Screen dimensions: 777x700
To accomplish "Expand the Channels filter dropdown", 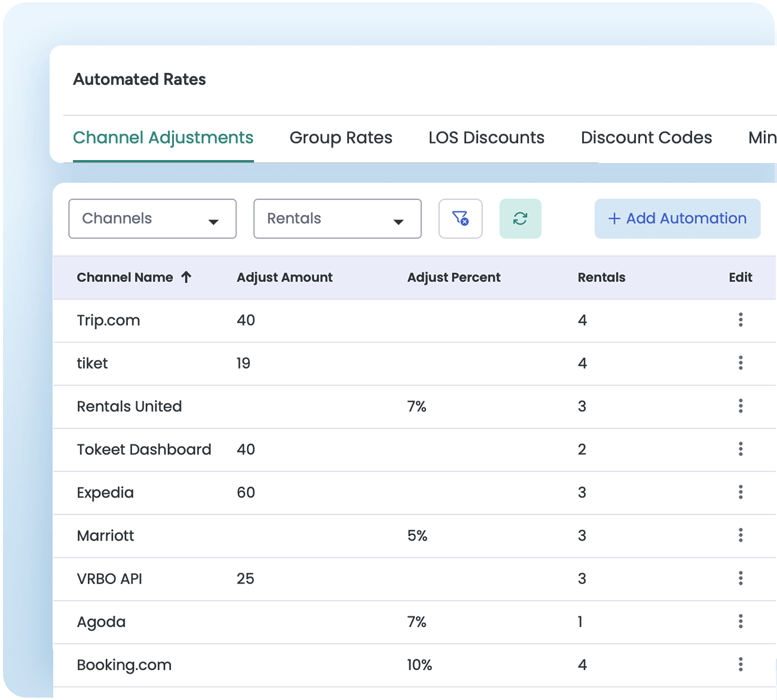I will pos(152,219).
